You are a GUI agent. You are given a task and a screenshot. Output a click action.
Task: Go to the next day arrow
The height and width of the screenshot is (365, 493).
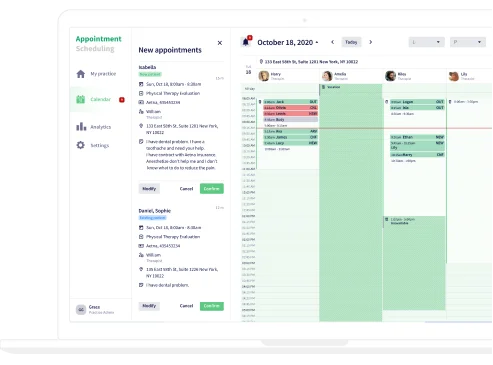pyautogui.click(x=370, y=42)
